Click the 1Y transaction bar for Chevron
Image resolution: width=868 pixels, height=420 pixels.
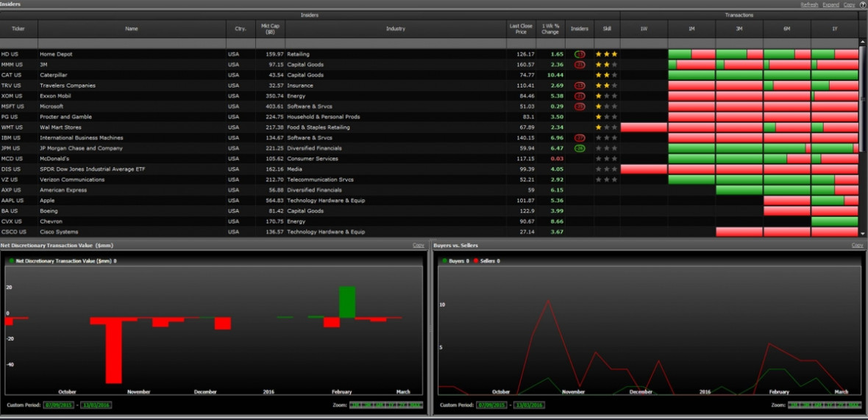tap(835, 221)
